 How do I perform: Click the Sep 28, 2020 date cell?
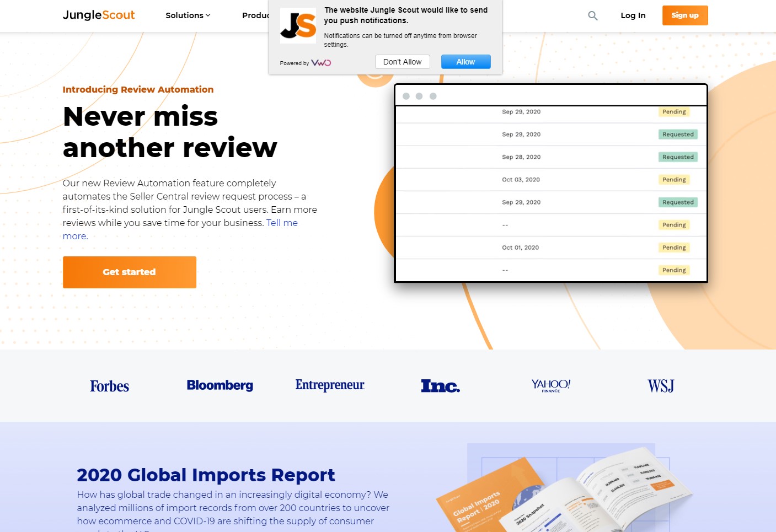521,157
